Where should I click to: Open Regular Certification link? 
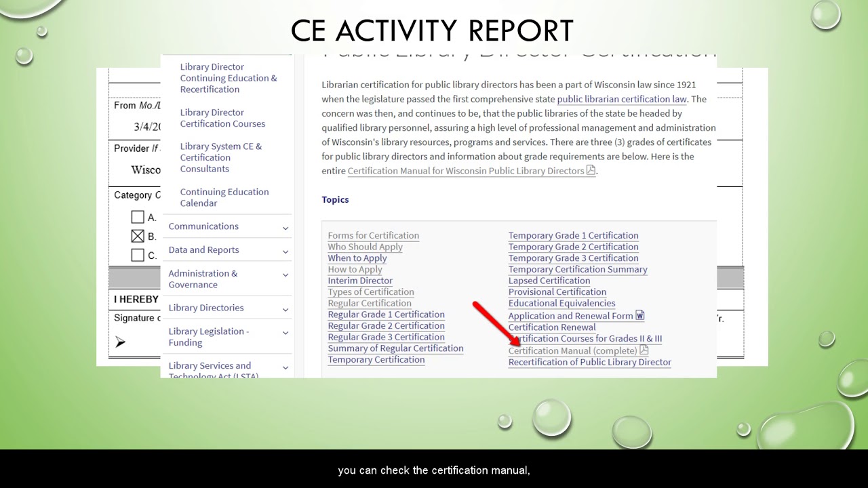click(370, 303)
